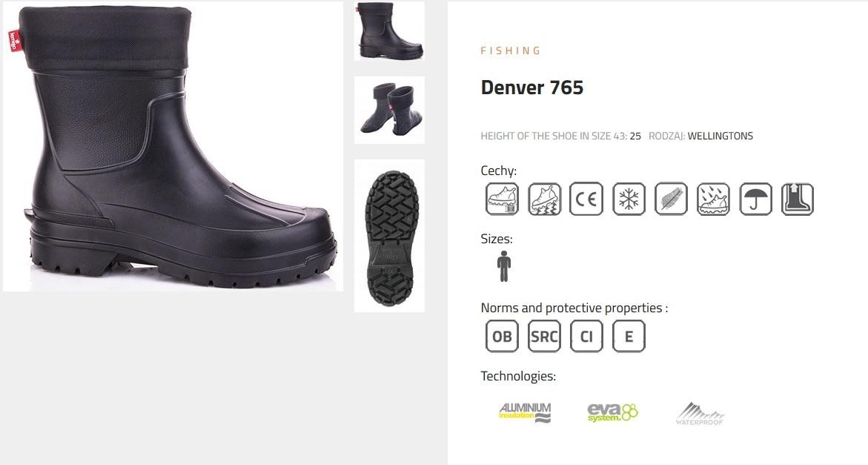Click the CI cold insulation badge
This screenshot has width=868, height=465.
click(586, 336)
